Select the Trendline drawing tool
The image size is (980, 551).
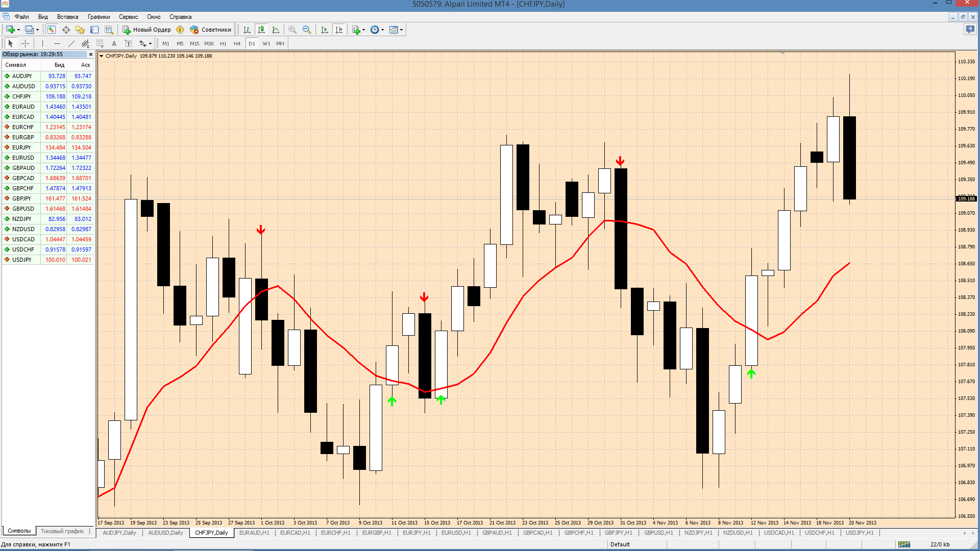(71, 43)
